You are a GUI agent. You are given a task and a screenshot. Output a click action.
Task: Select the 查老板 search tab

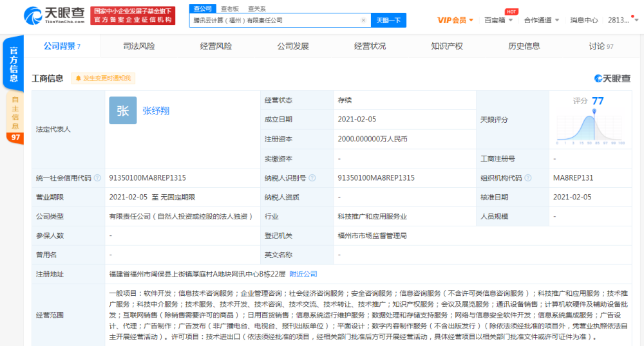point(230,8)
